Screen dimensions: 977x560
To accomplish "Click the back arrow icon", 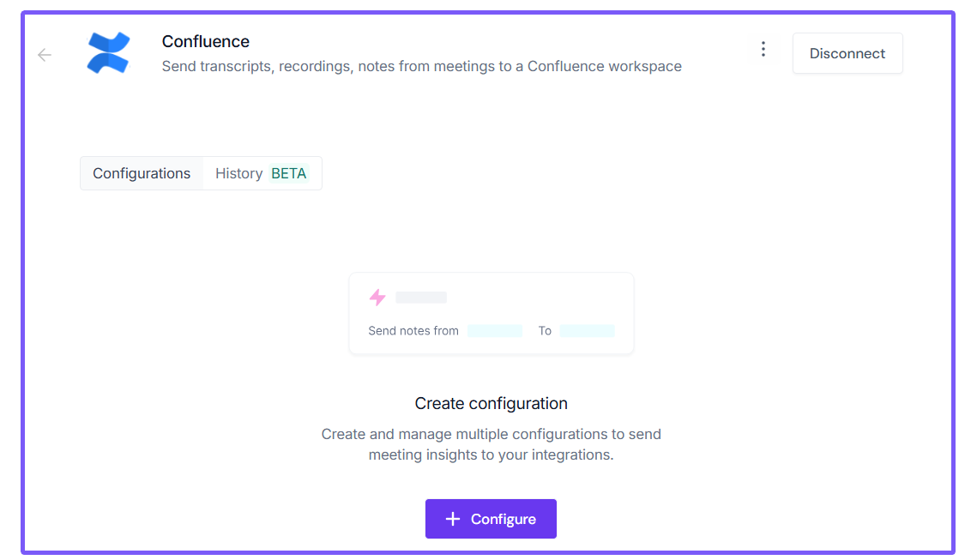I will point(45,55).
